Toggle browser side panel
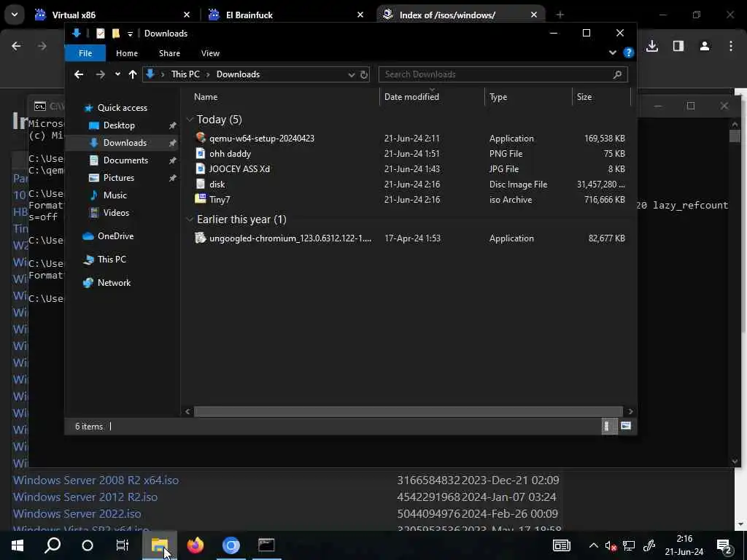The image size is (747, 560). (678, 46)
